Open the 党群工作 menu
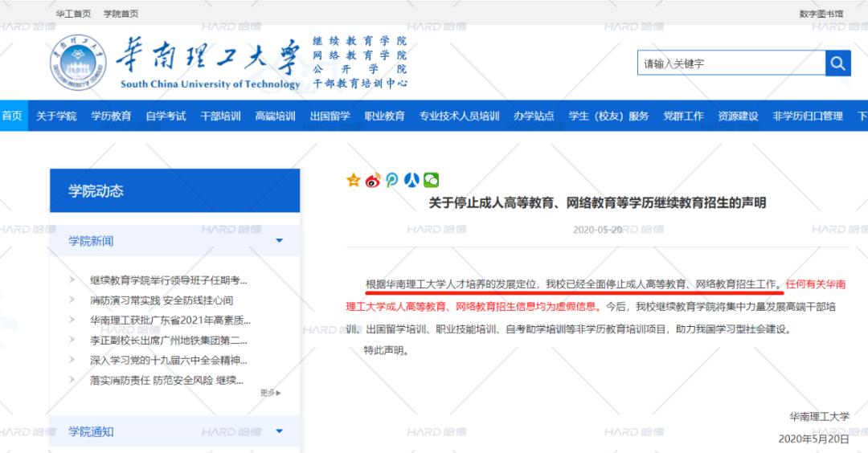The image size is (868, 453). tap(683, 116)
